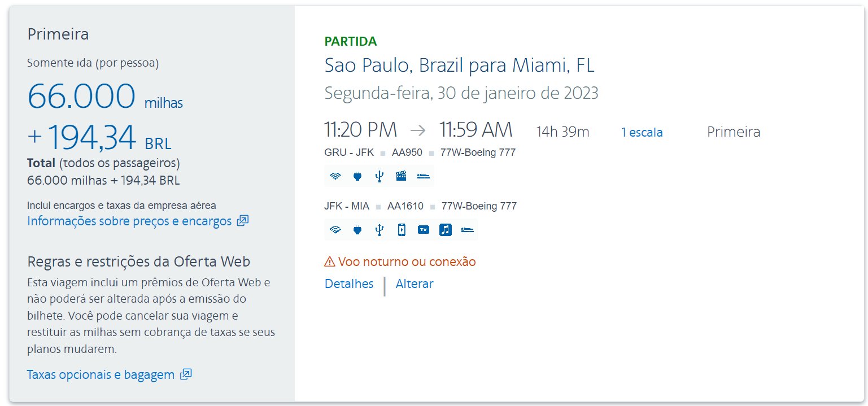Click the movie clapperboard icon for AA950
The image size is (868, 406).
401,176
